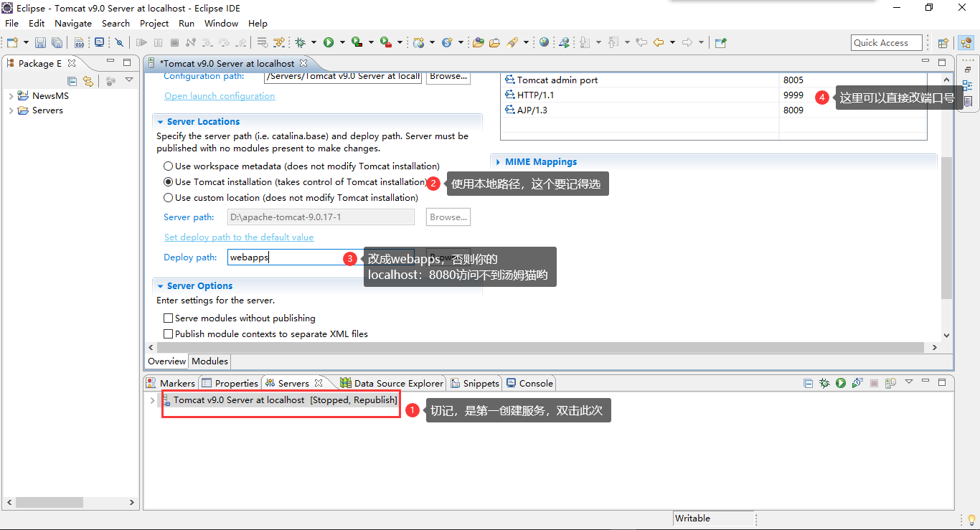Expand the Servers project folder
The height and width of the screenshot is (530, 980).
[x=11, y=110]
